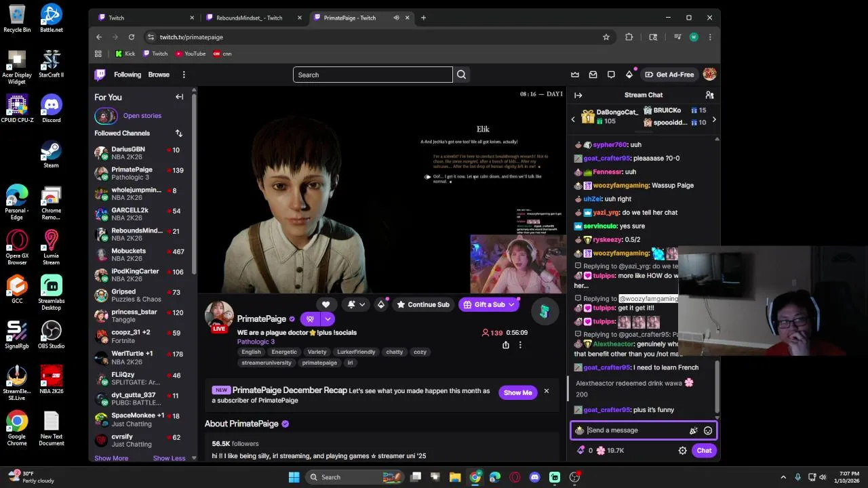This screenshot has height=488, width=868.
Task: Collapse the For You sidebar
Action: tap(179, 97)
